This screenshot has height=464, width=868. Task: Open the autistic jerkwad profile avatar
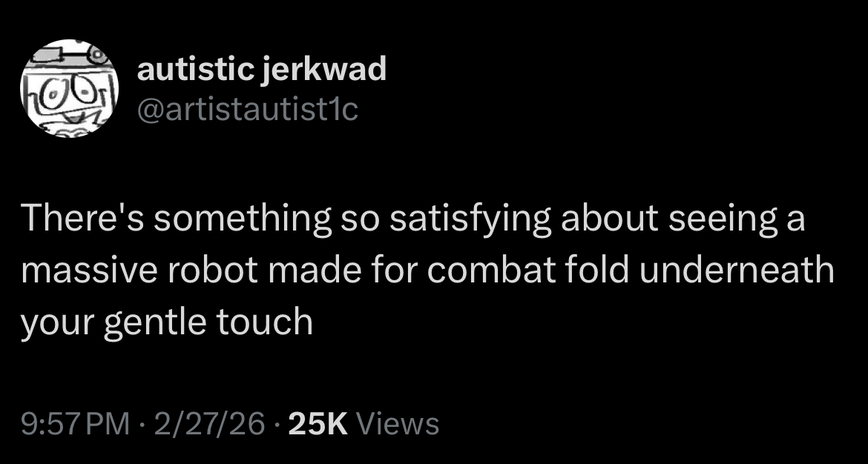click(69, 88)
